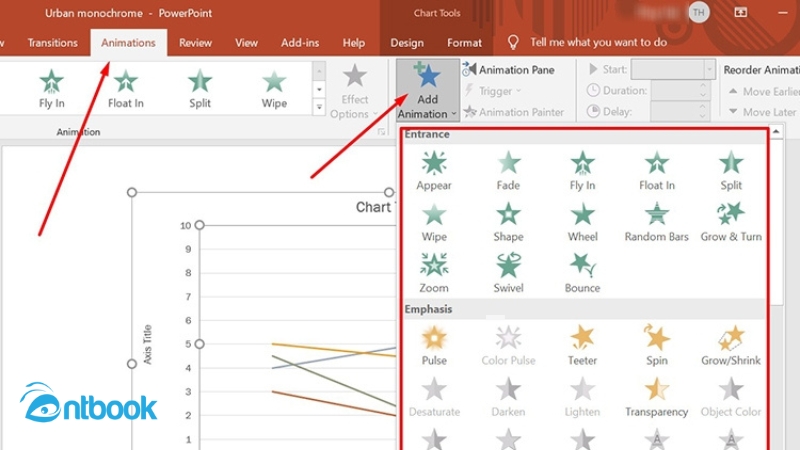Viewport: 800px width, 450px height.
Task: Open the Chart Tools Design tab
Action: (407, 43)
